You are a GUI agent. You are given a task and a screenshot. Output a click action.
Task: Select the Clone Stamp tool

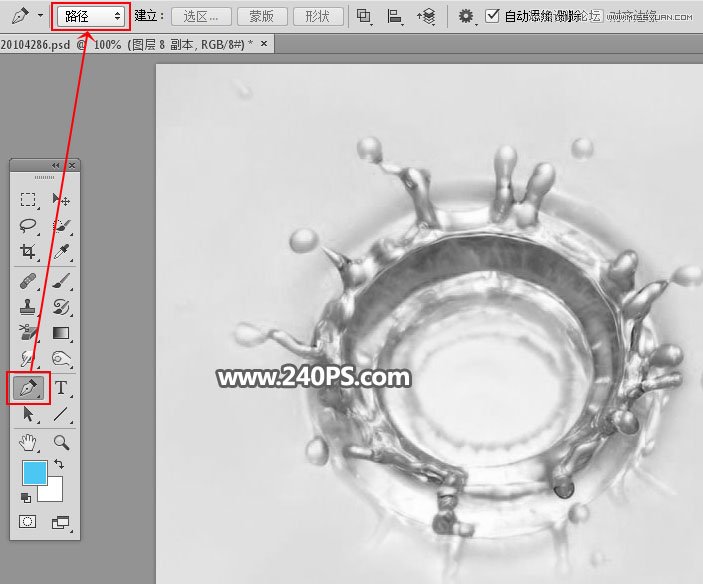coord(28,307)
